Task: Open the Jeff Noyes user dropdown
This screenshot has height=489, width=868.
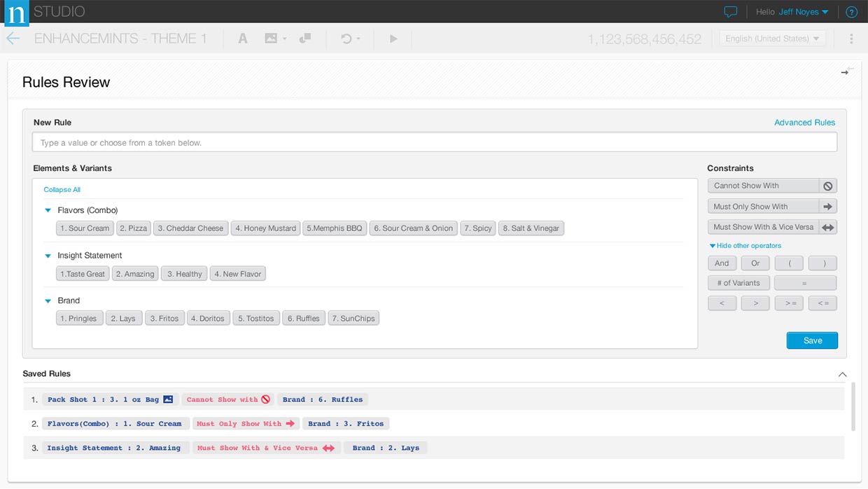Action: (804, 12)
